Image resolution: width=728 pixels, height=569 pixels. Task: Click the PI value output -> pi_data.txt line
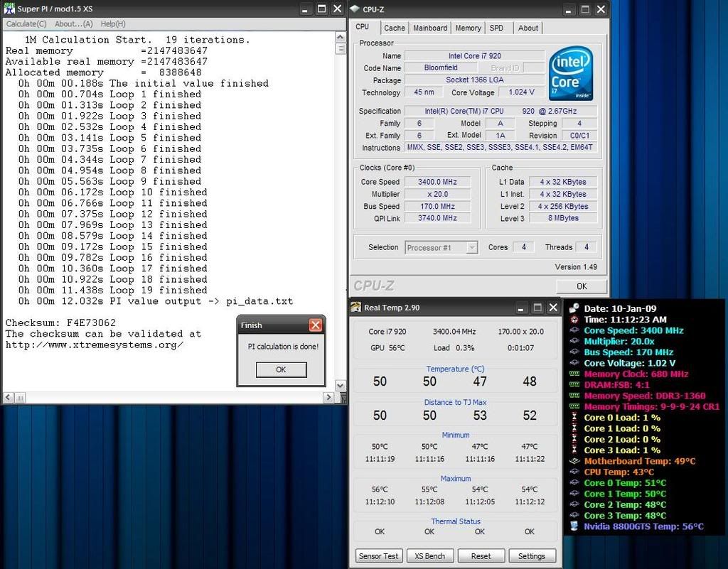(x=156, y=301)
